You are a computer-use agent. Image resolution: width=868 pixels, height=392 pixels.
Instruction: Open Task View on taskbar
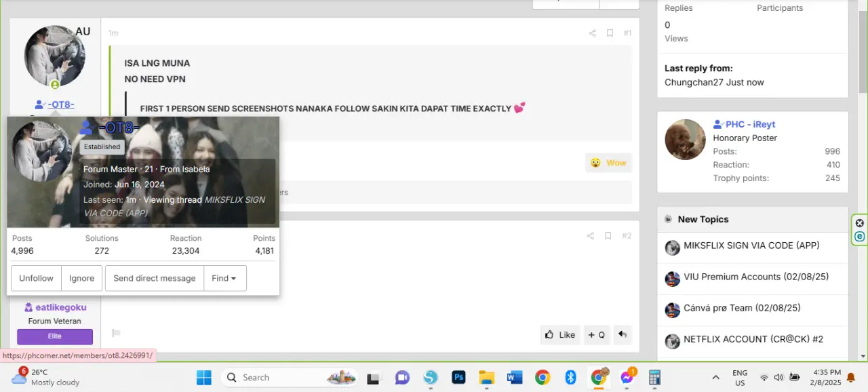click(374, 377)
